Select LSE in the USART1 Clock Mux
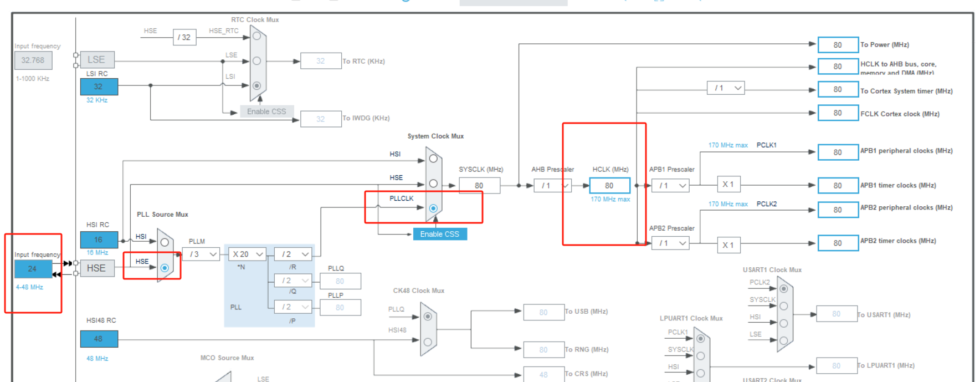Image resolution: width=980 pixels, height=382 pixels. coord(783,340)
